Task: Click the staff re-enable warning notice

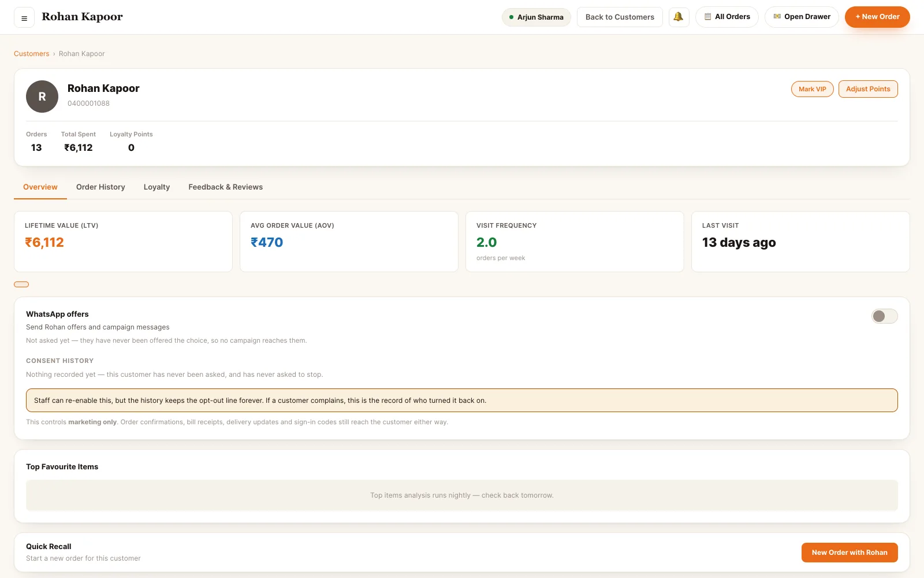Action: tap(462, 400)
